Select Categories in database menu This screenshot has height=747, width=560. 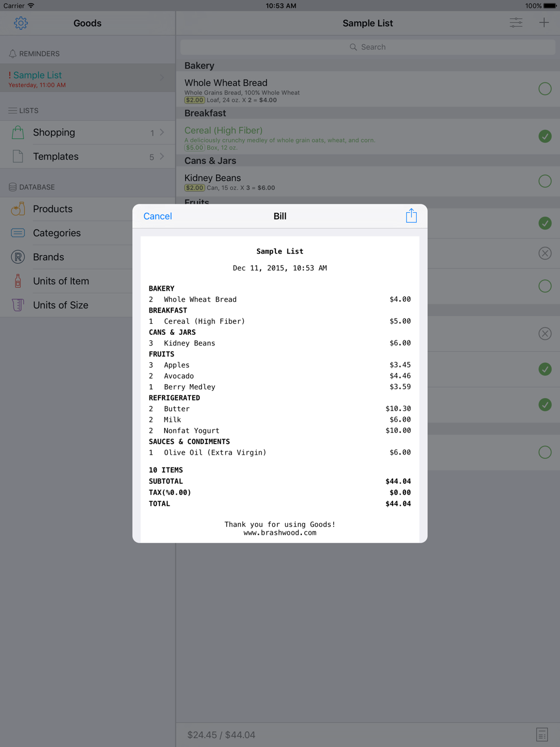click(x=57, y=233)
